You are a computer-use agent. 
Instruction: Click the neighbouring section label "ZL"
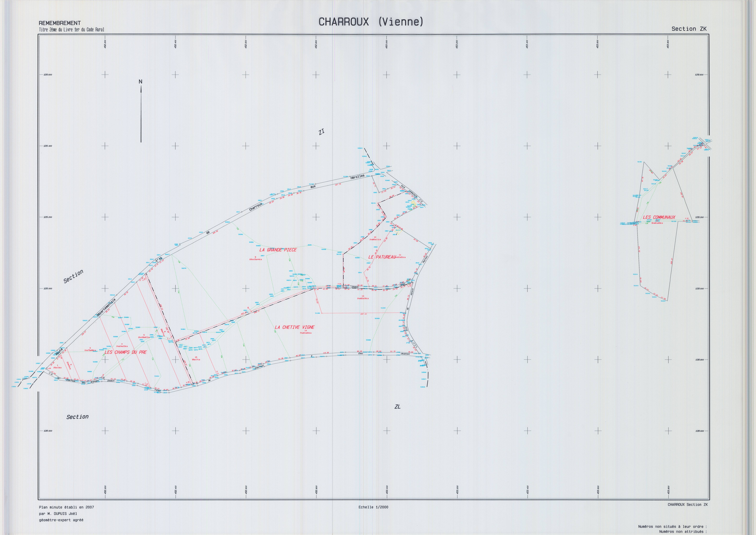(x=397, y=407)
